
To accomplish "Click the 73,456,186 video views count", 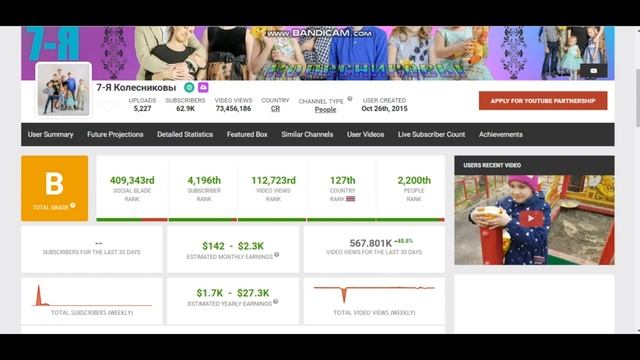I will click(233, 109).
